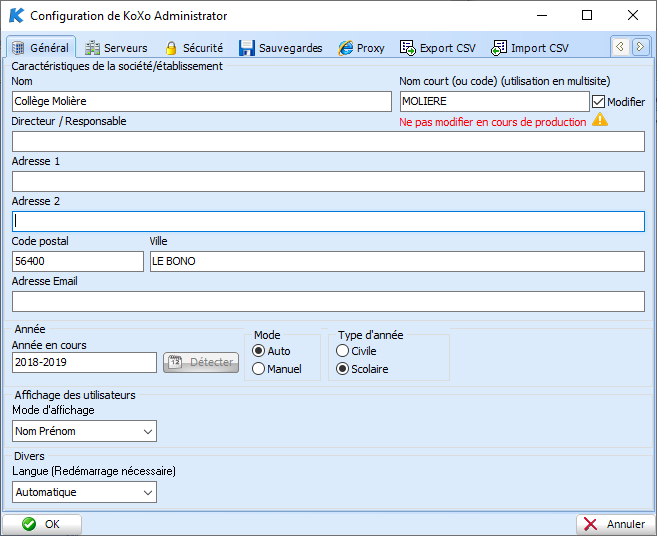
Task: Cancel with the Annuler button
Action: click(x=615, y=524)
